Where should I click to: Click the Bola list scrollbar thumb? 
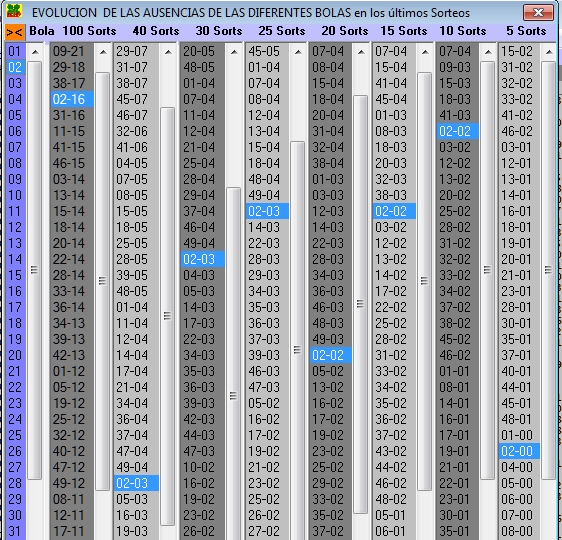click(x=35, y=270)
